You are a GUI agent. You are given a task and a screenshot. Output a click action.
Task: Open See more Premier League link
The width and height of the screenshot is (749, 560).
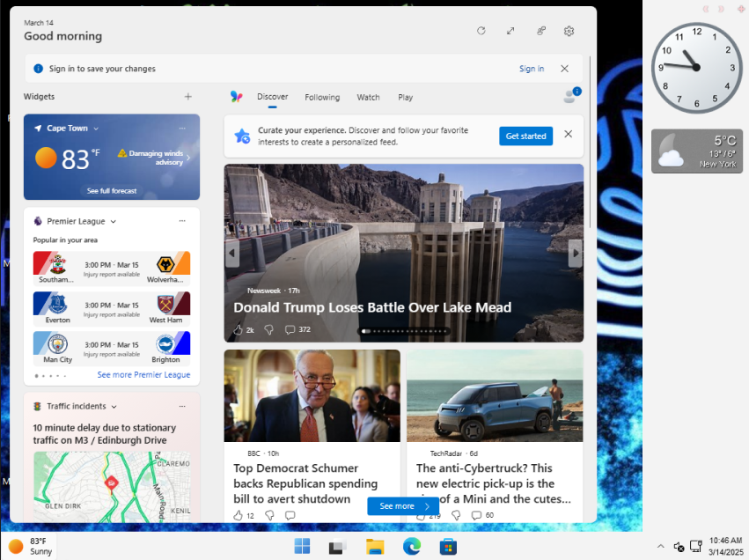pos(143,375)
